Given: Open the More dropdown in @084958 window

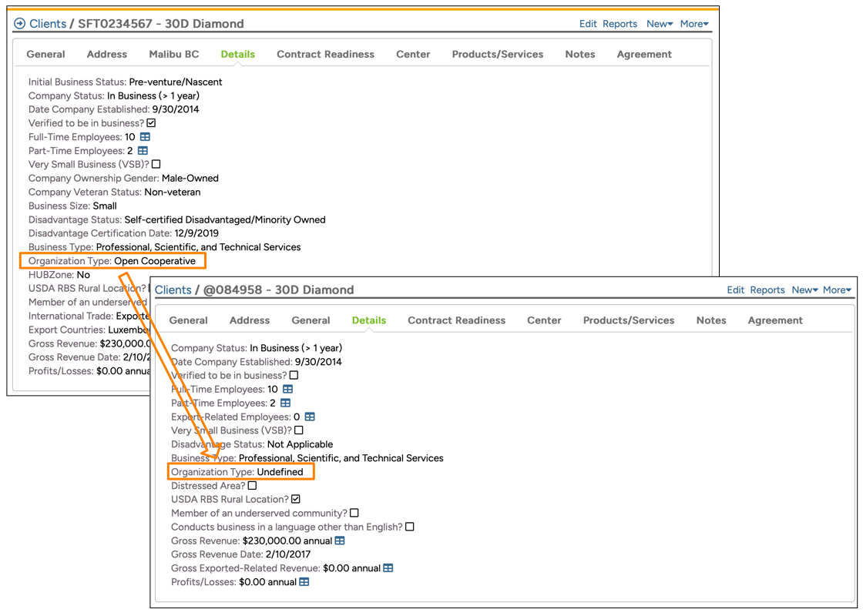Looking at the screenshot, I should [837, 290].
